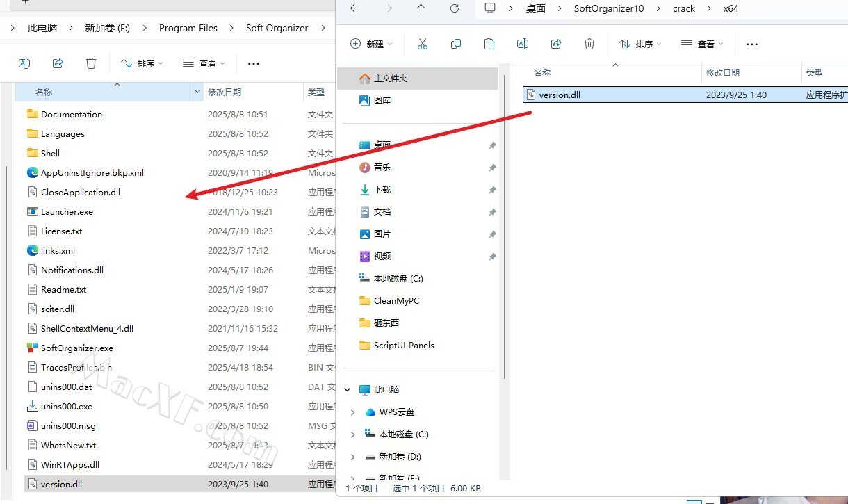
Task: Open 查看 dropdown in the x64 window
Action: [x=702, y=44]
